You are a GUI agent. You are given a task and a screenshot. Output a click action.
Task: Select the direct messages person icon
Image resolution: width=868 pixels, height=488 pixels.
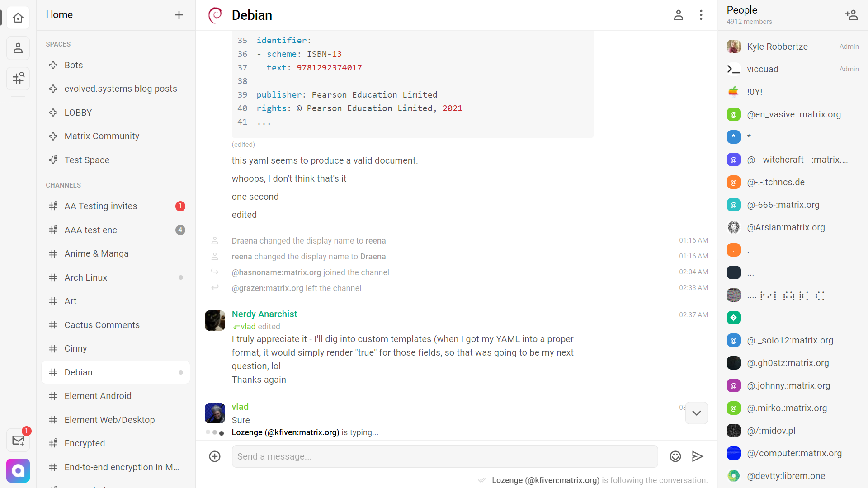(19, 47)
